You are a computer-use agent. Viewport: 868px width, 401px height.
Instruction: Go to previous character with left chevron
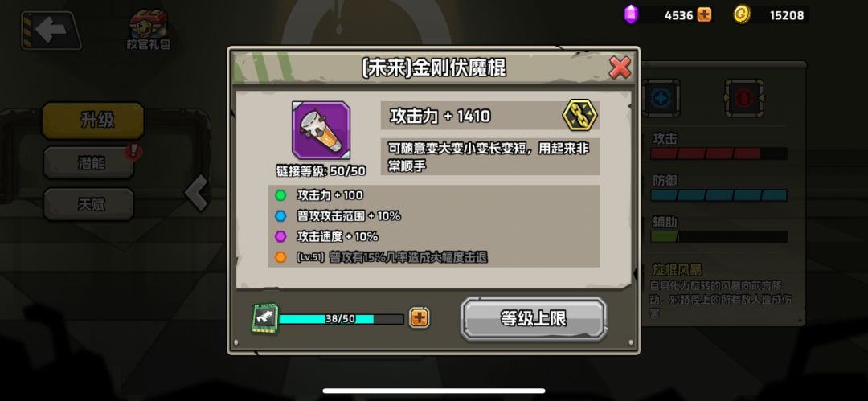click(x=197, y=193)
